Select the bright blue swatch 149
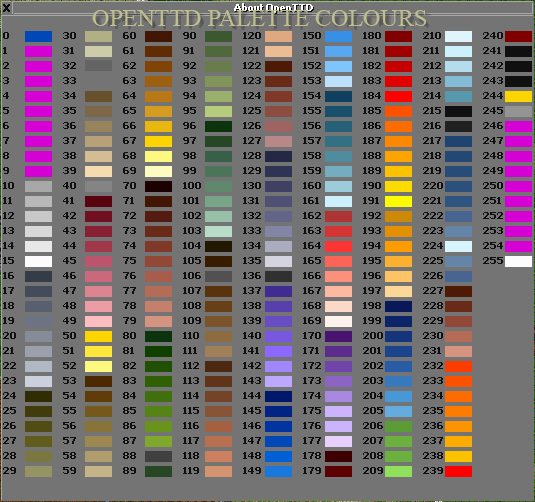Image resolution: width=535 pixels, height=502 pixels. (x=279, y=472)
